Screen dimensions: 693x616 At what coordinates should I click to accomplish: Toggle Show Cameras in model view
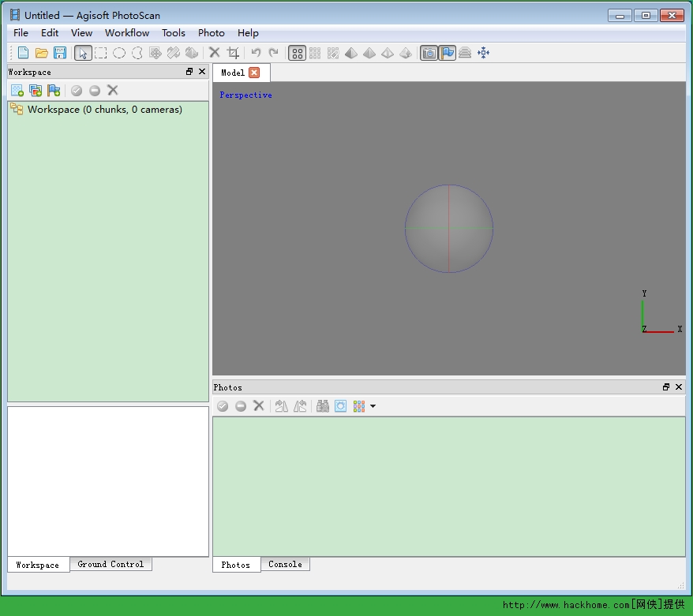[x=429, y=54]
